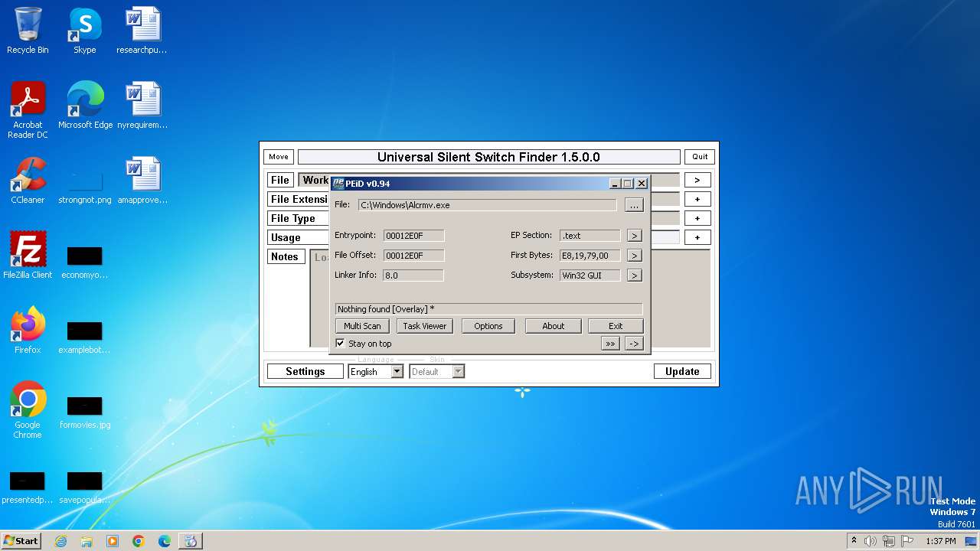Screen dimensions: 980x551
Task: Click the File path field in PEiD
Action: [x=487, y=205]
